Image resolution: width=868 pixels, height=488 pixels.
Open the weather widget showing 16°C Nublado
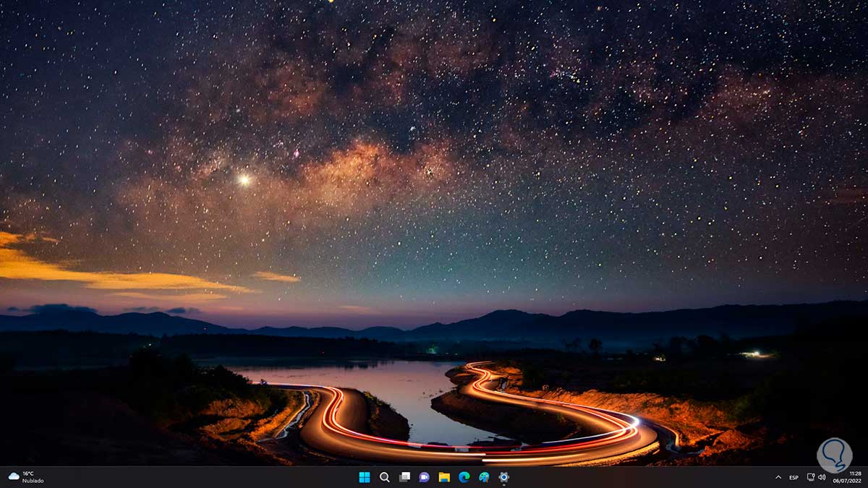[26, 477]
